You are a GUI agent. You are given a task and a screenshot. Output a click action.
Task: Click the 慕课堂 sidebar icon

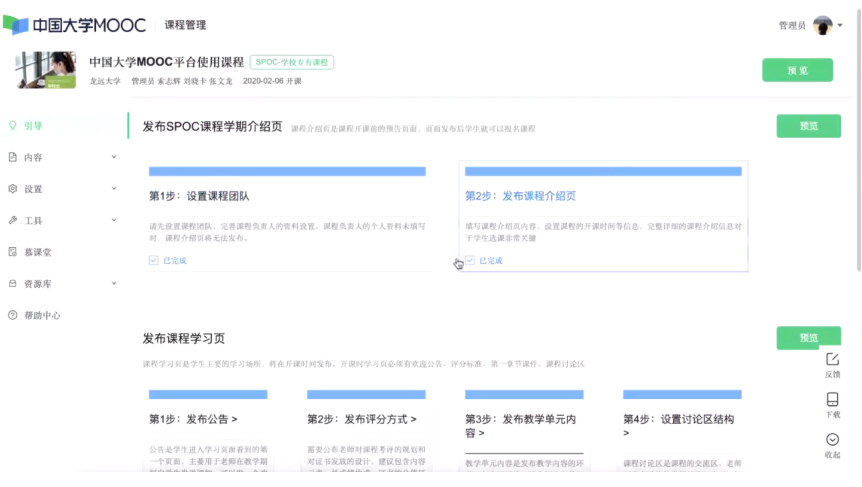pyautogui.click(x=13, y=252)
